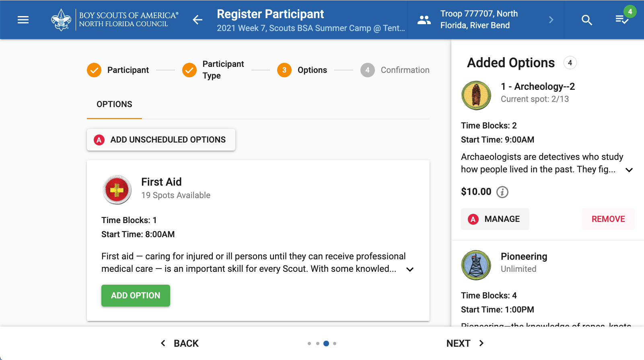Expand the First Aid description chevron

pos(410,269)
